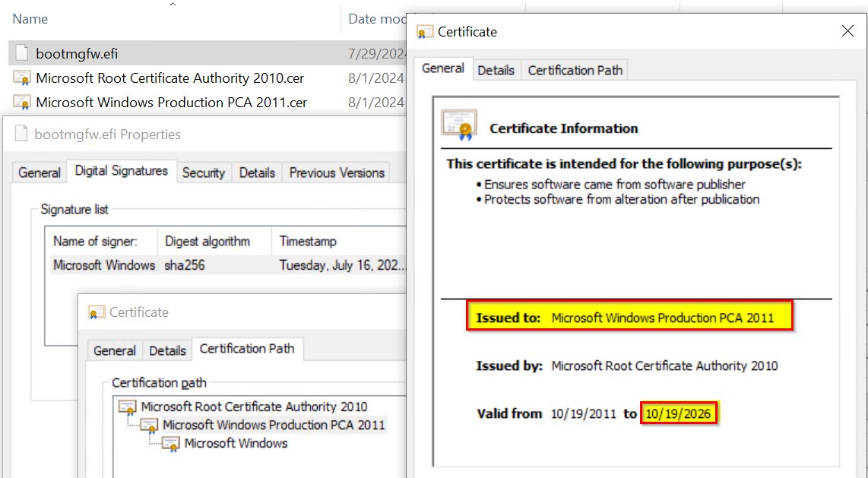Open Certification Path tab in background Certificate dialog
Image resolution: width=868 pixels, height=478 pixels.
click(247, 349)
